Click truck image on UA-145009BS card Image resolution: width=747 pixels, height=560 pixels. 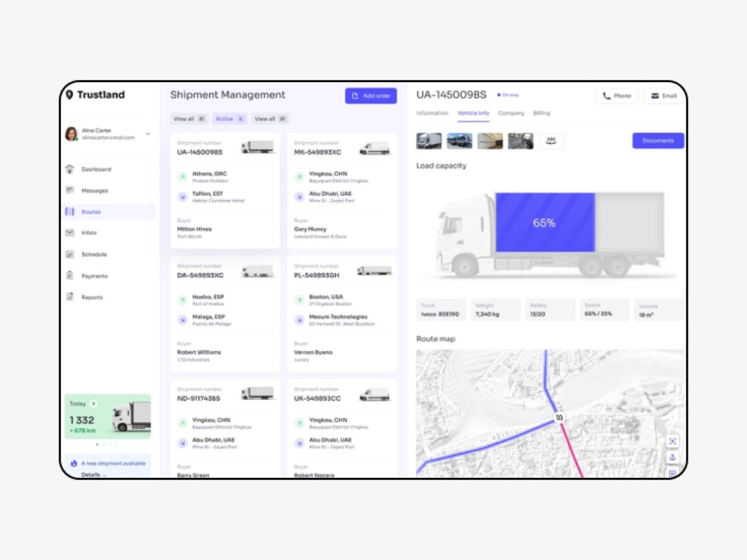(257, 147)
